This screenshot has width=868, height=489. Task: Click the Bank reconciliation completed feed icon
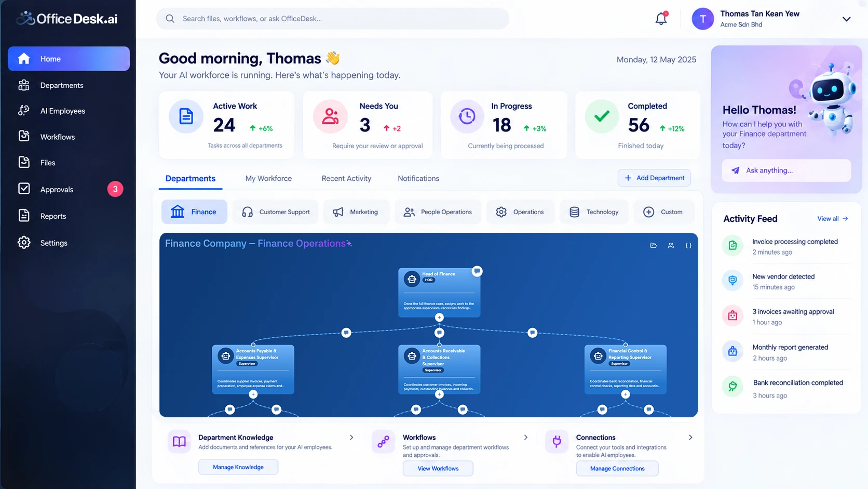tap(733, 387)
